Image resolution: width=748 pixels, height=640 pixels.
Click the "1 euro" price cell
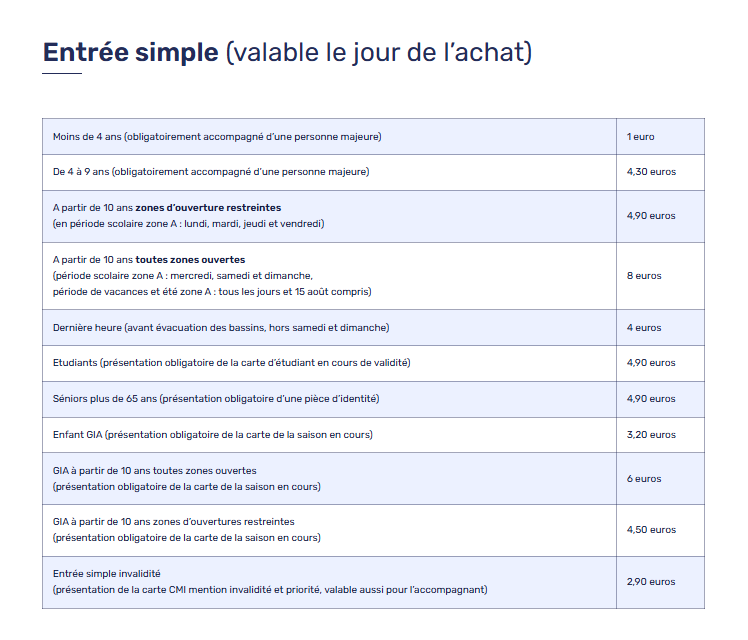point(641,136)
